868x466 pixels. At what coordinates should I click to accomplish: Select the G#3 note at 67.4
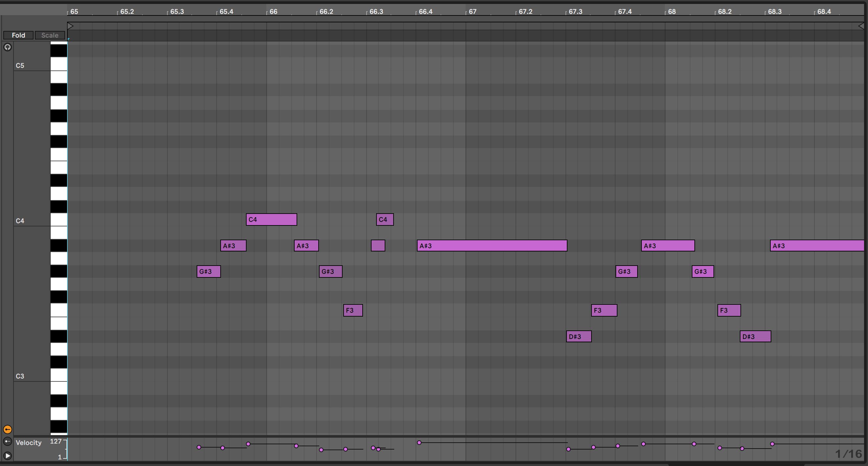pos(626,272)
